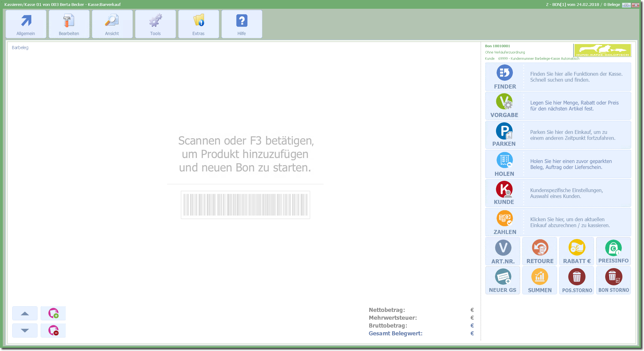644x351 pixels.
Task: Open the Allgemein ribbon tab
Action: (x=26, y=24)
